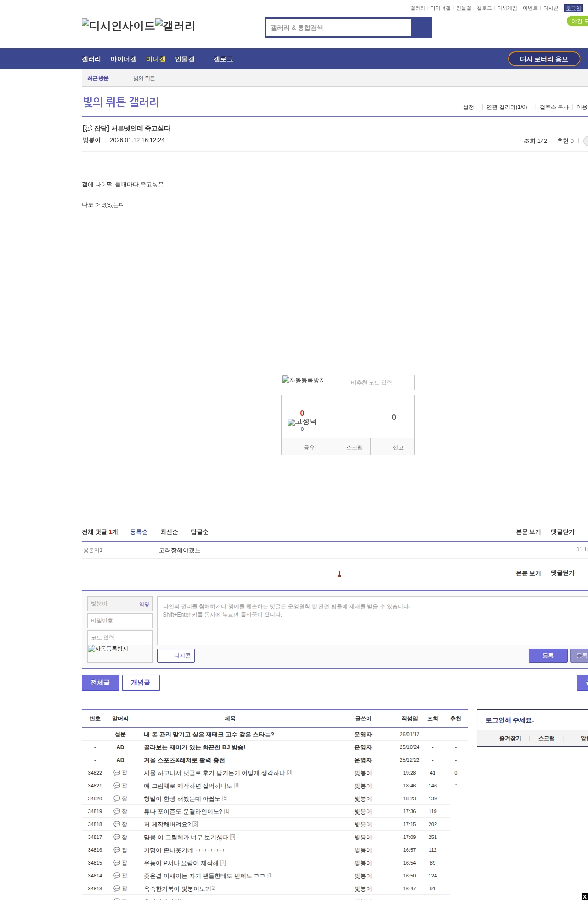Click the captcha image beside the 비추천 code field
This screenshot has height=900, width=588.
point(303,380)
